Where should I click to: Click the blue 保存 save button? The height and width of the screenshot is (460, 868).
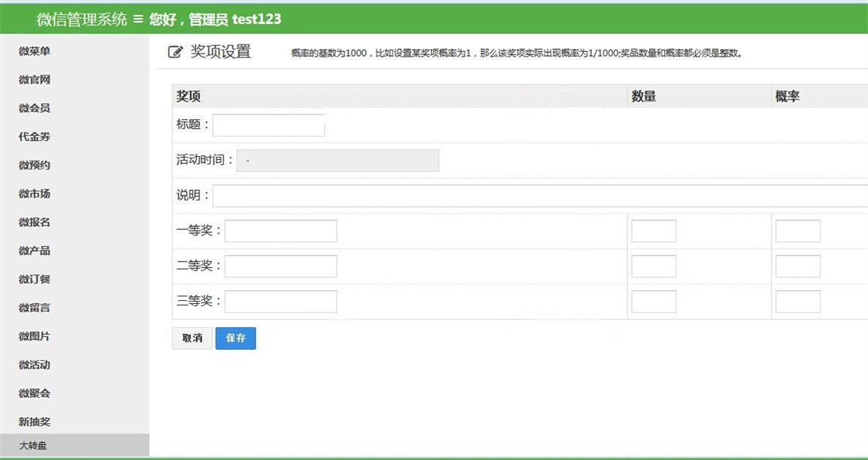point(235,339)
